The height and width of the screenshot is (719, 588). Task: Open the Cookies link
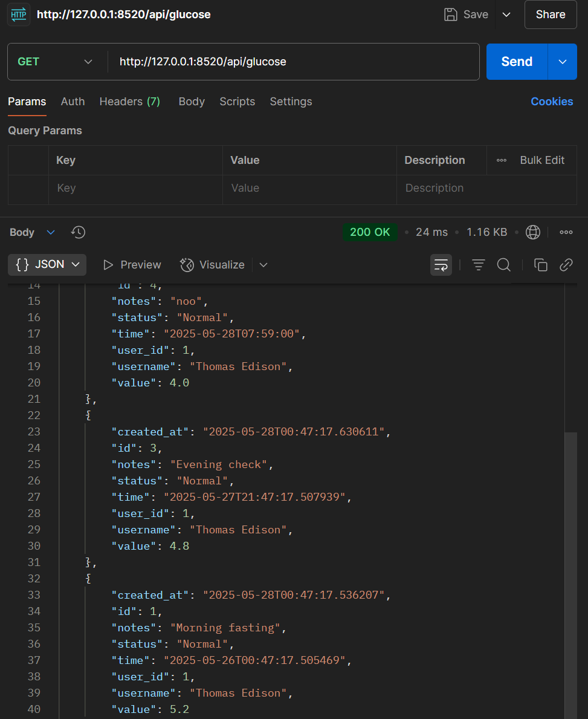[x=551, y=102]
